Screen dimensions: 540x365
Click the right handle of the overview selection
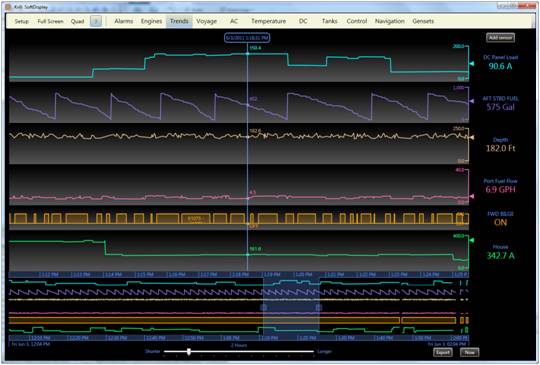click(x=319, y=307)
